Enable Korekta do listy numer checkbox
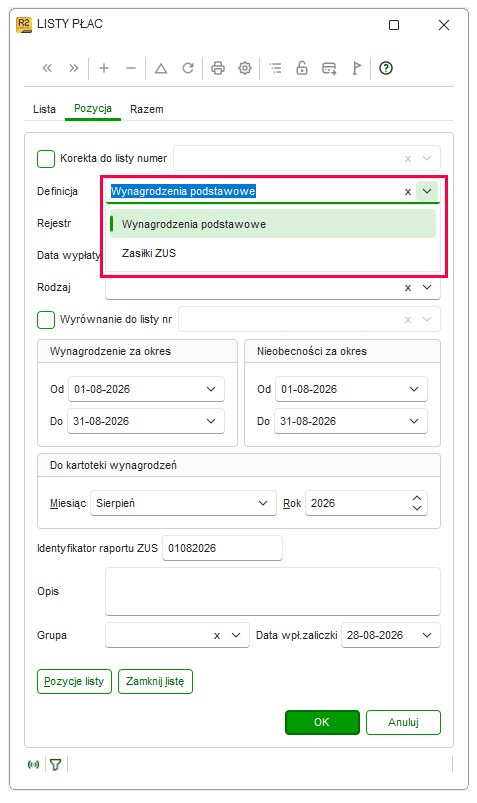477x803 pixels. (x=46, y=159)
